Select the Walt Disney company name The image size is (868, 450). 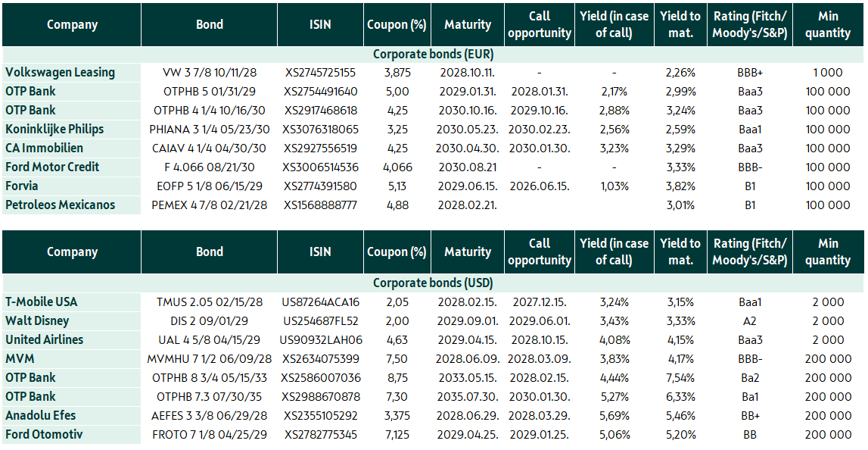tap(37, 321)
